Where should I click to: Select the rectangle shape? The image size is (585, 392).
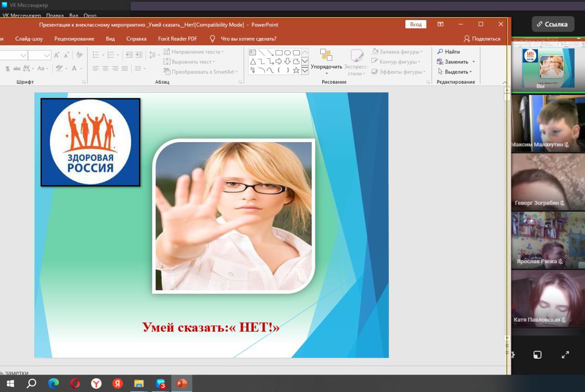[279, 53]
